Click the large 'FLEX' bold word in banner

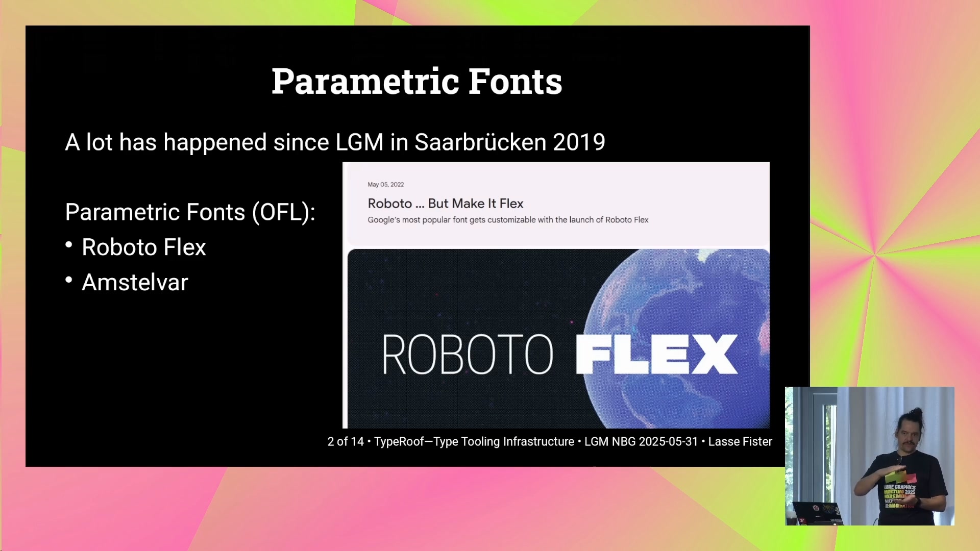[656, 355]
